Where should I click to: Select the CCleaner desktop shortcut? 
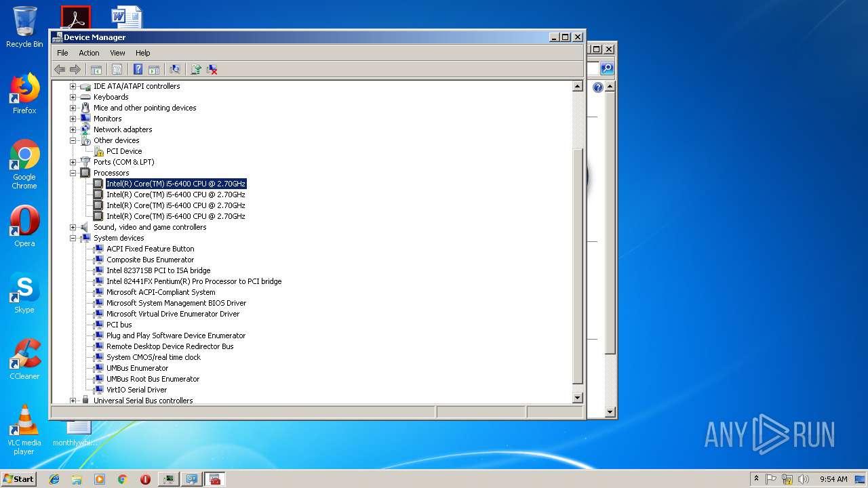pos(24,359)
